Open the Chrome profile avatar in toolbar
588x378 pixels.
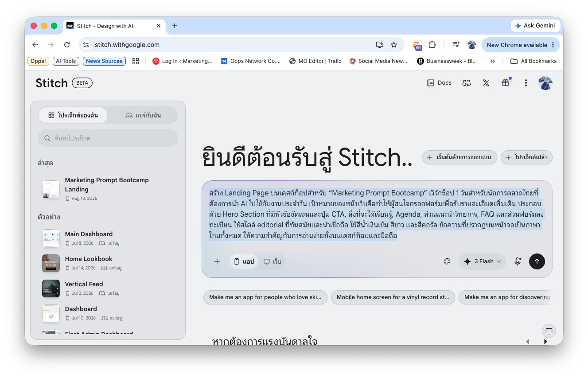click(472, 45)
